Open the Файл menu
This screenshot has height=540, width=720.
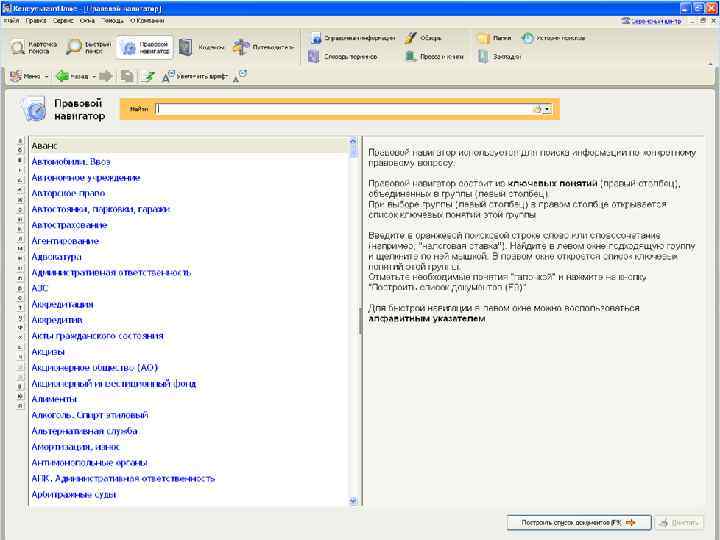(11, 21)
